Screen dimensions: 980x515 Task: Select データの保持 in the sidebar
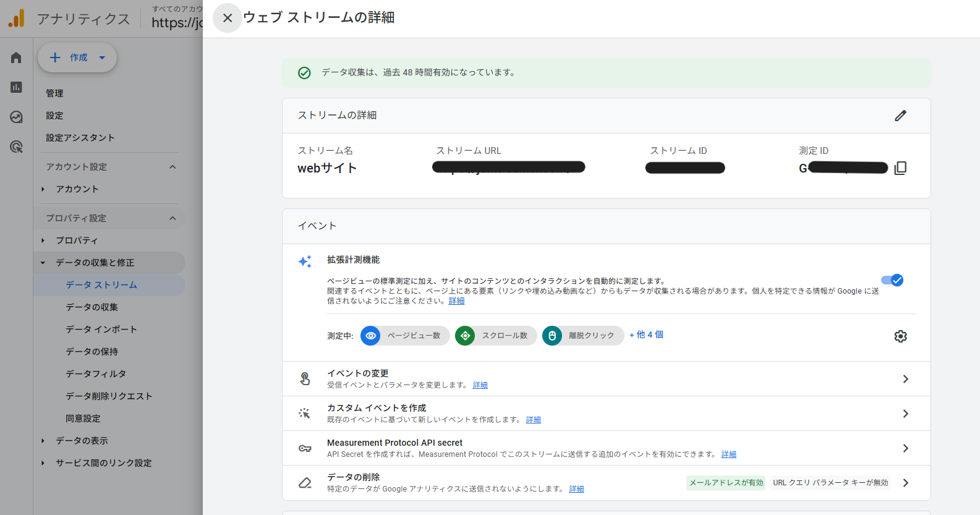[92, 352]
